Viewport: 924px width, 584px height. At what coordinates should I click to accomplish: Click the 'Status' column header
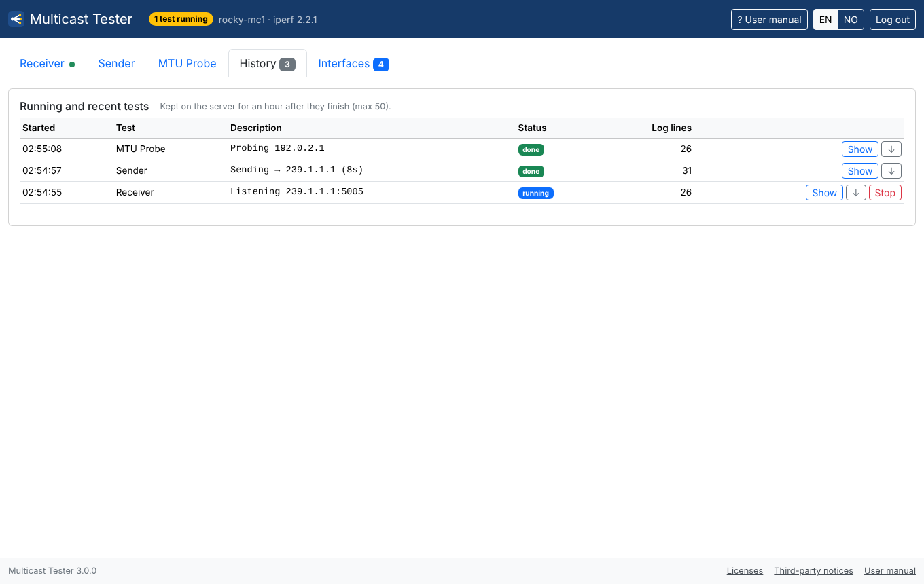533,128
